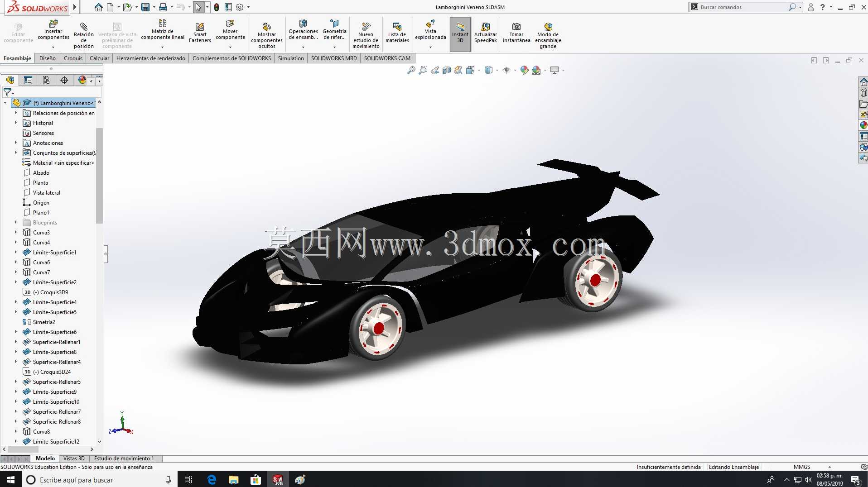Click Mostrar componentes ocultos
Screen dimensions: 868x487
pyautogui.click(x=267, y=35)
